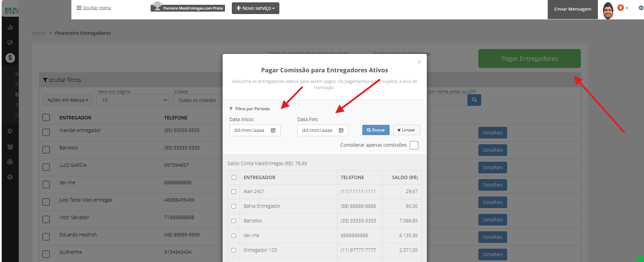
Task: Click the dev me phone number 8888888888 in dialog
Action: (354, 235)
